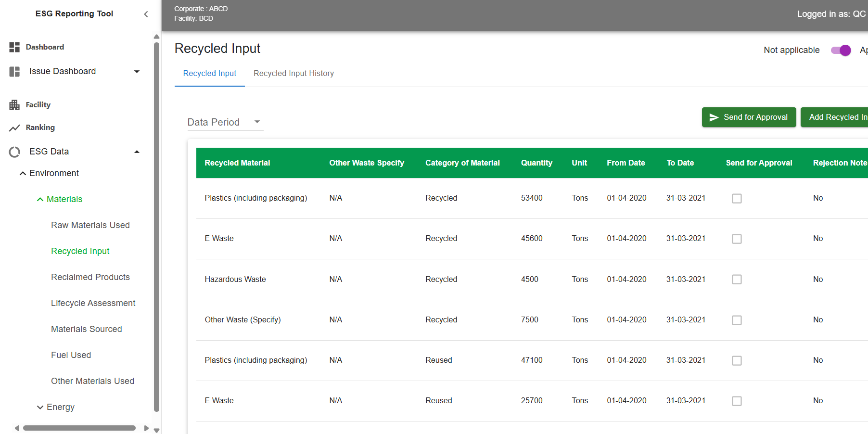Switch to Recycled Input History tab
Viewport: 868px width, 434px height.
294,74
